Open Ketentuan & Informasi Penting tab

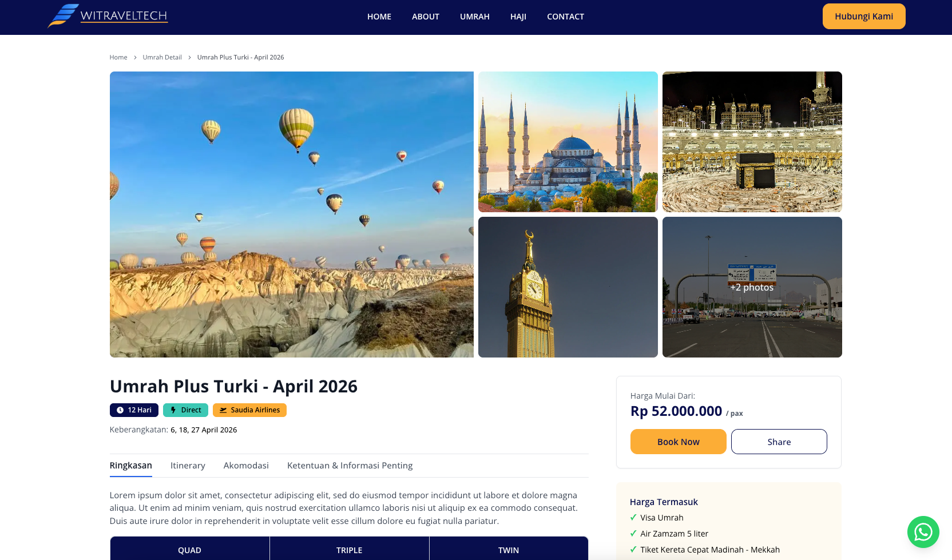(350, 466)
